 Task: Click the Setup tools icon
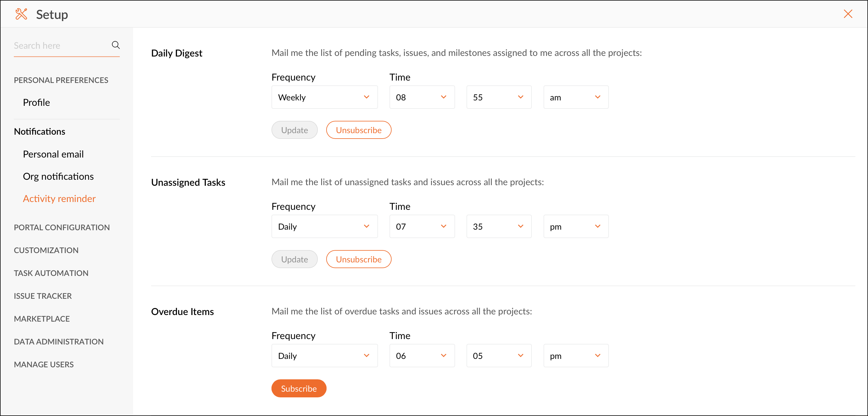[21, 14]
